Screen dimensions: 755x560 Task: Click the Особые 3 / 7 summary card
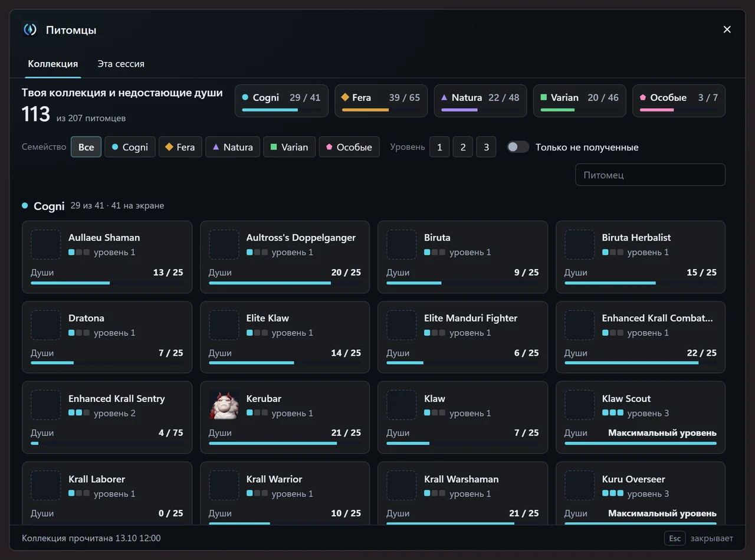click(679, 101)
